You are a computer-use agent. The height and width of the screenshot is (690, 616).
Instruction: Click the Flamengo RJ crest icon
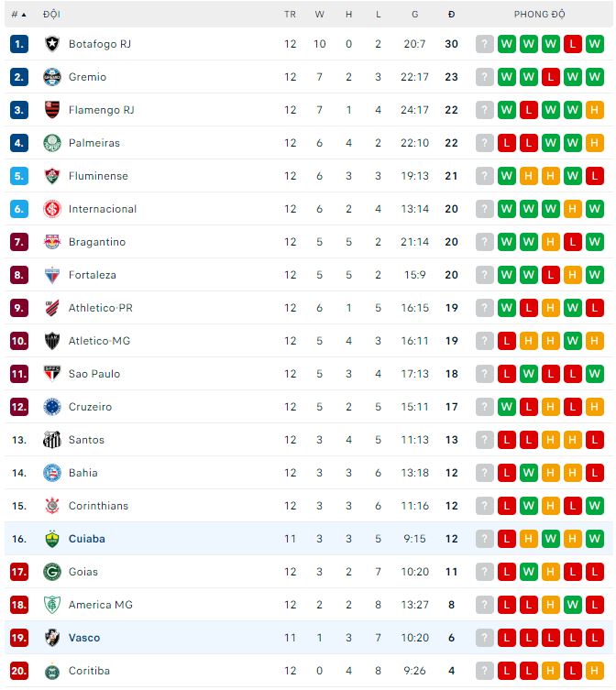coord(52,110)
